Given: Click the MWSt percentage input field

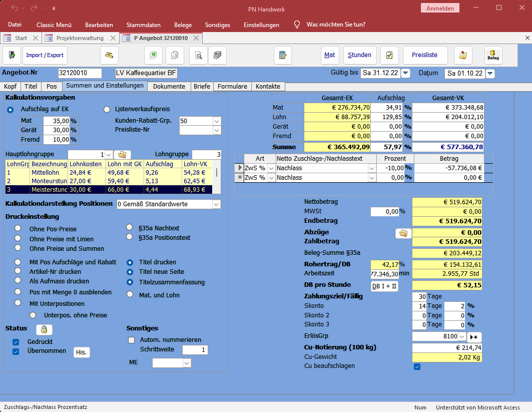Looking at the screenshot, I should point(384,212).
